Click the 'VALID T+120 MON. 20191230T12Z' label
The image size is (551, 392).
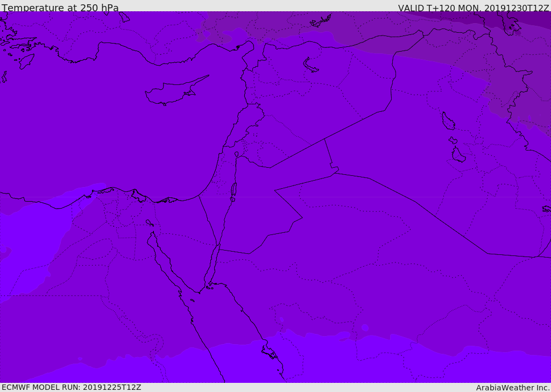474,8
